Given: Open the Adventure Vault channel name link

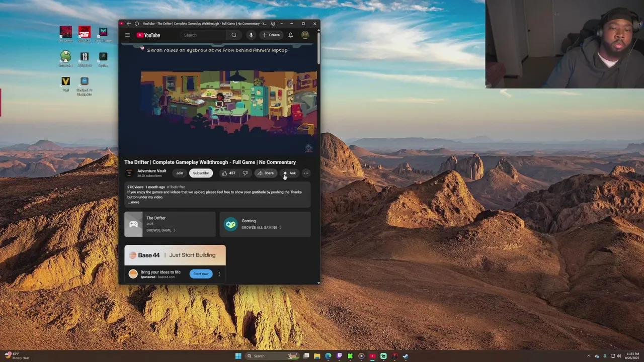Looking at the screenshot, I should pos(151,171).
